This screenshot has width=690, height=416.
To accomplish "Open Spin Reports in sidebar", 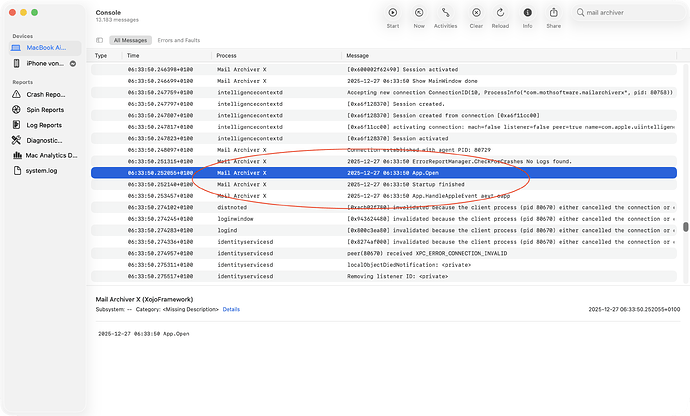I will [x=45, y=110].
